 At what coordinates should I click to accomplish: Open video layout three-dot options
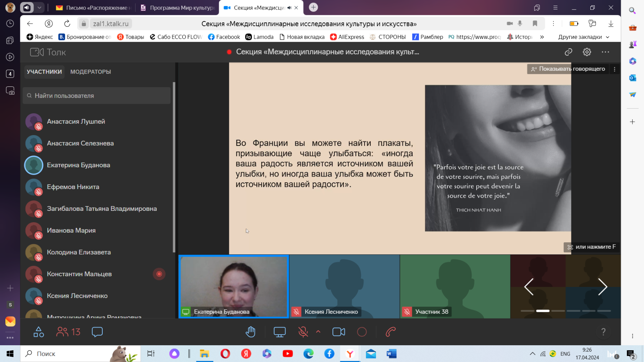coord(615,69)
